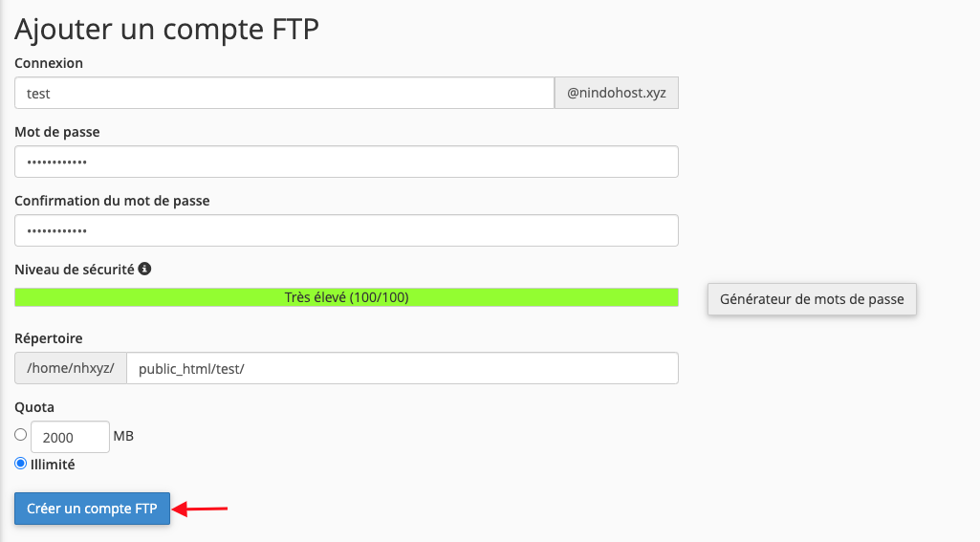Click the red arrow beside Créer button
The height and width of the screenshot is (542, 980).
tap(200, 509)
